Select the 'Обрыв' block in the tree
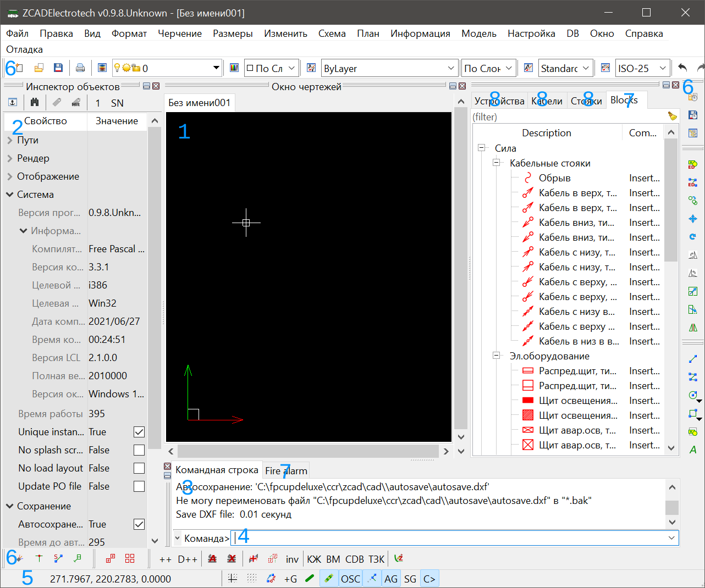The width and height of the screenshot is (705, 588). (554, 178)
